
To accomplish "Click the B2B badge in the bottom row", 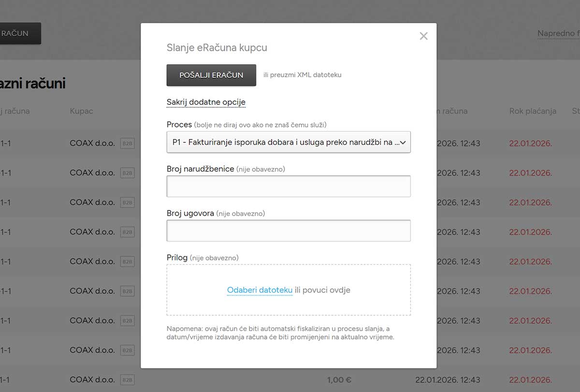I will [127, 380].
